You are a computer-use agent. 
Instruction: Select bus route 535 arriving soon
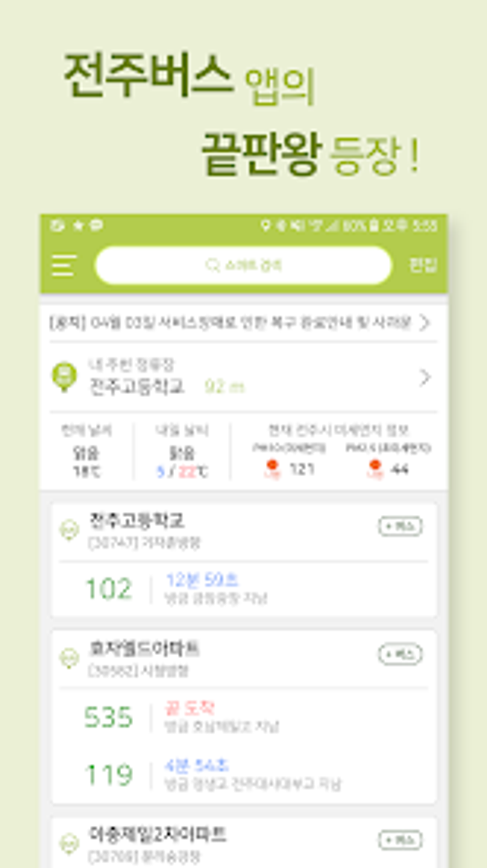click(x=243, y=717)
